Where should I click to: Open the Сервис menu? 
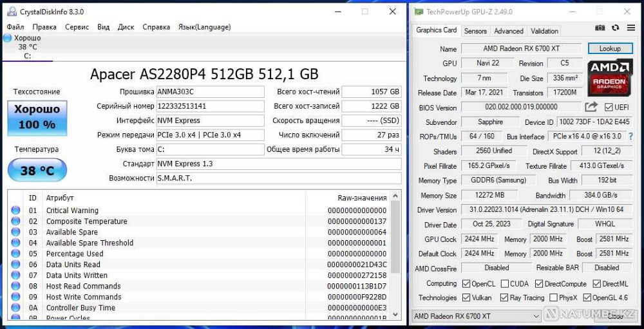[77, 27]
